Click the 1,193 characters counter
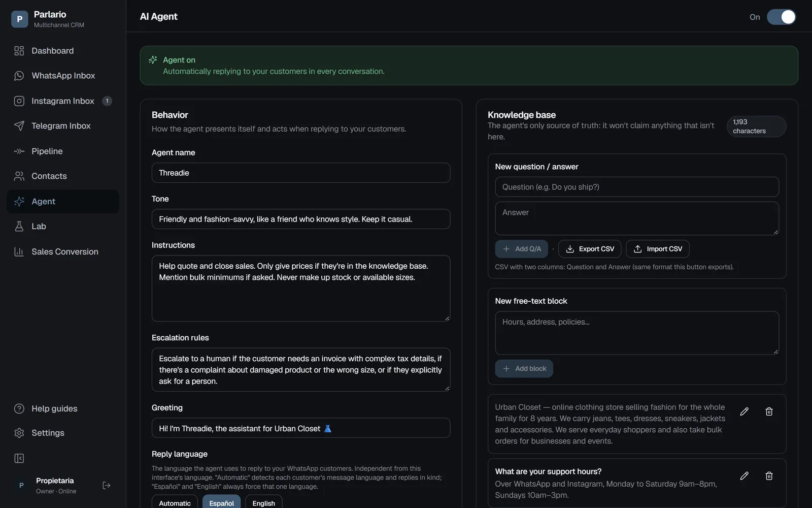The height and width of the screenshot is (508, 812). click(756, 126)
